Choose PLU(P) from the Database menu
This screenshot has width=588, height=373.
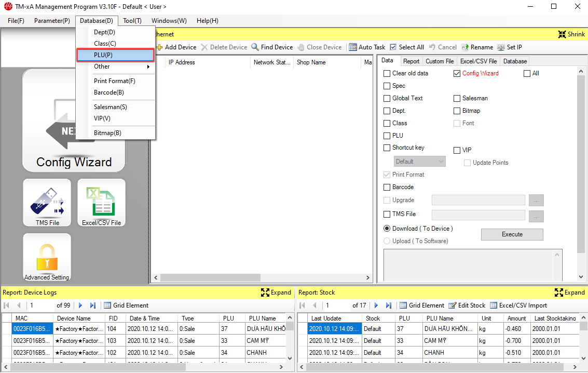pos(115,55)
